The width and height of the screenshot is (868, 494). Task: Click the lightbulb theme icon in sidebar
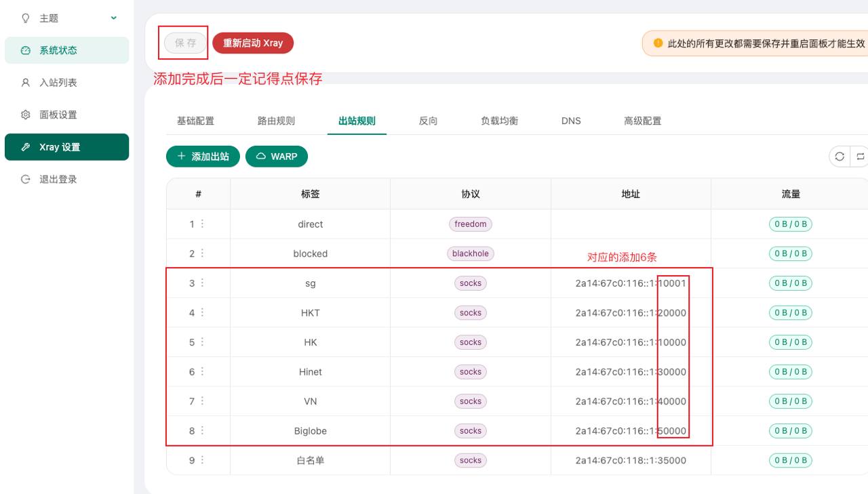pyautogui.click(x=26, y=18)
